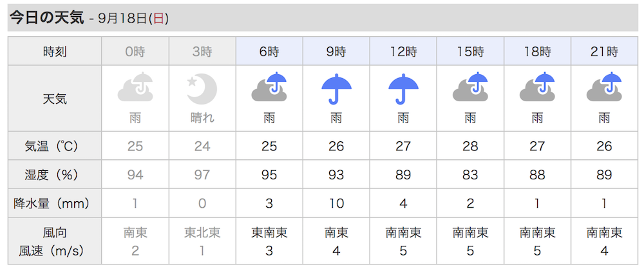The height and width of the screenshot is (269, 644).
Task: Click the 3時 humidity value 97
Action: 202,175
